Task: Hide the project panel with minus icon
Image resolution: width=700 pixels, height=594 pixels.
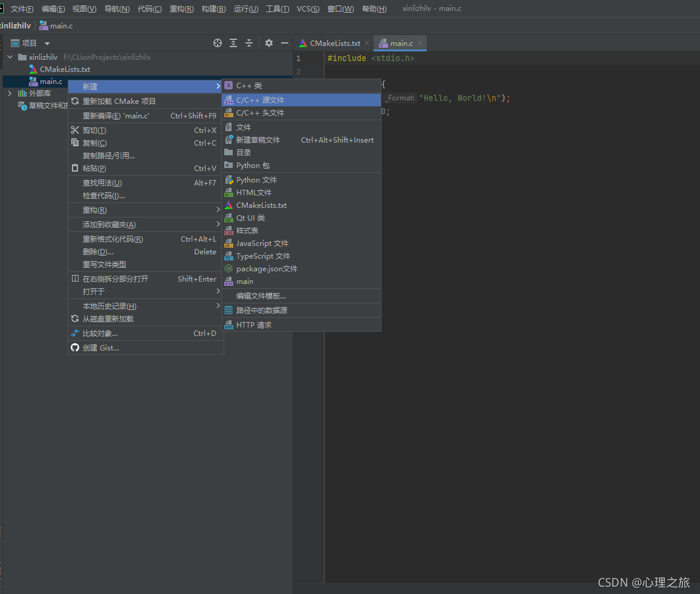Action: coord(284,43)
